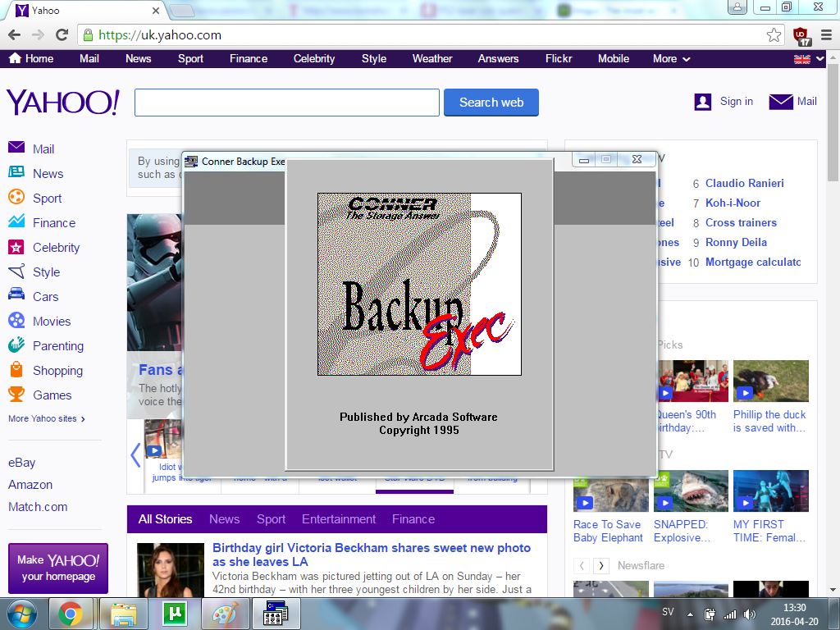Screen dimensions: 840x630
Task: Open the Windows Start button
Action: tap(21, 614)
